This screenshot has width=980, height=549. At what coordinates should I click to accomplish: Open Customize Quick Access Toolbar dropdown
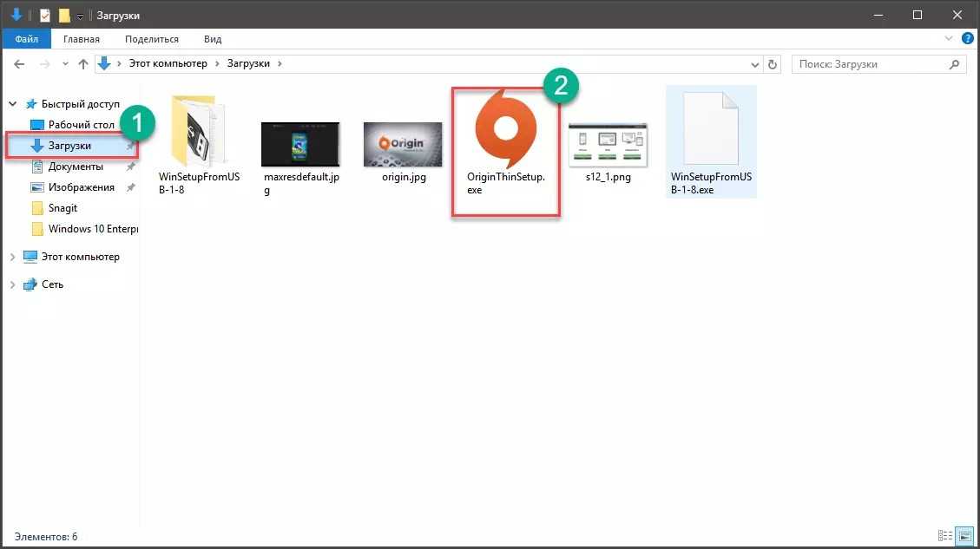[80, 16]
